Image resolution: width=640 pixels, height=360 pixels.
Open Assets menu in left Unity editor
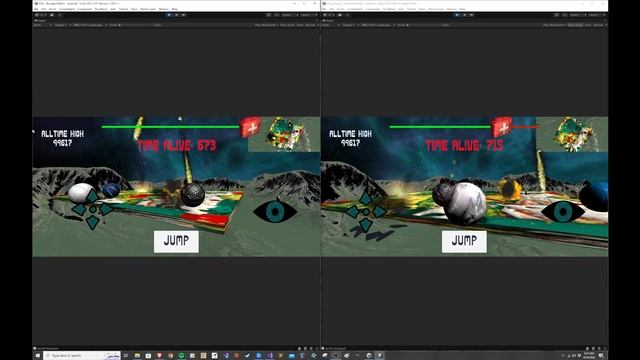coord(52,9)
